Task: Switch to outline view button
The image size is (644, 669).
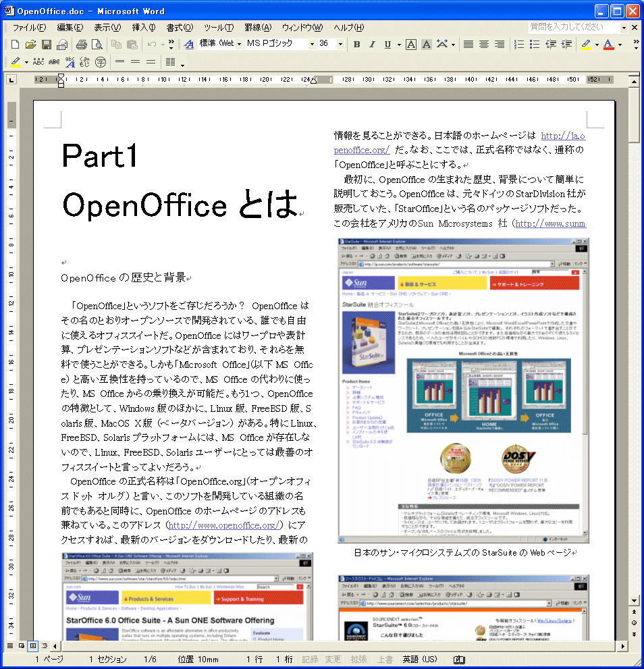Action: (44, 646)
